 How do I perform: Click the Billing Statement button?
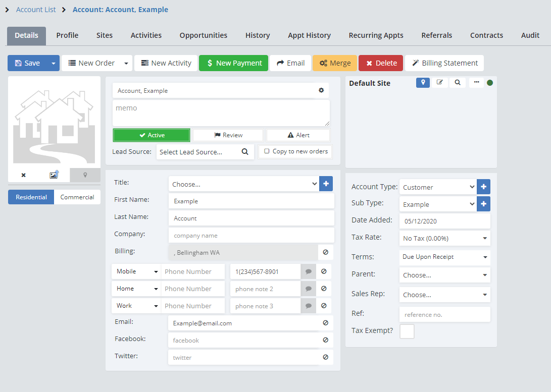coord(444,63)
